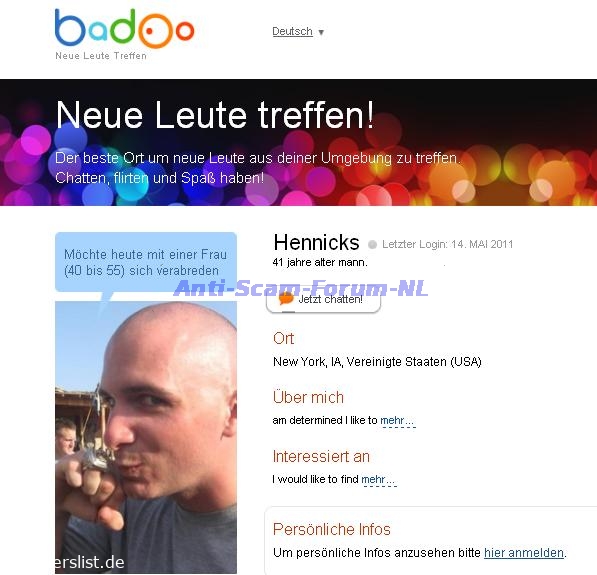Click the arrow next to Deutsch
This screenshot has height=575, width=597.
(x=321, y=32)
